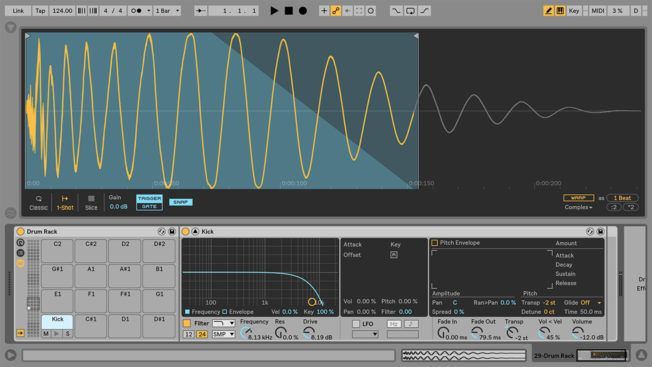652x367 pixels.
Task: Open the 1 Bar quantization menu
Action: coord(167,11)
